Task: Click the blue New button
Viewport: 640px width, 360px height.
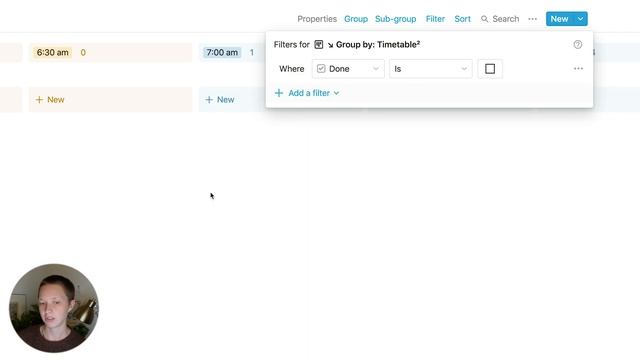Action: click(559, 19)
